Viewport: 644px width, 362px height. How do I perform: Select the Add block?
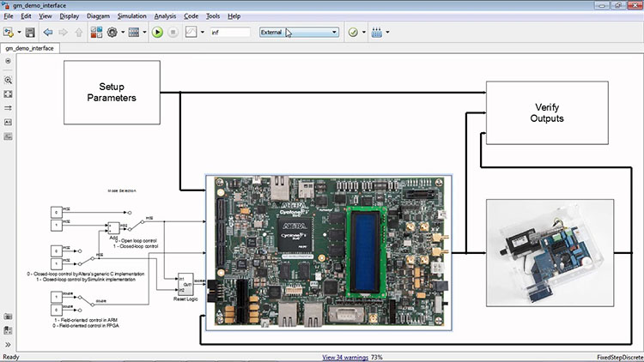(113, 228)
